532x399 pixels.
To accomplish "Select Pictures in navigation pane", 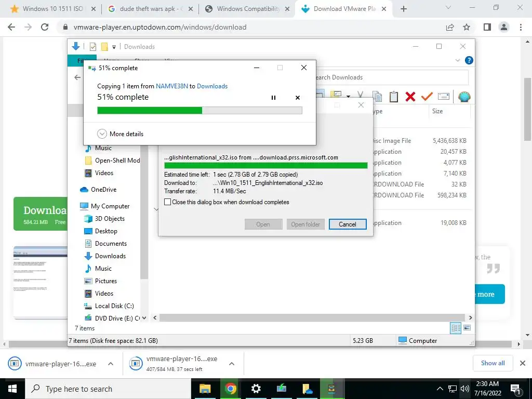I will click(100, 281).
